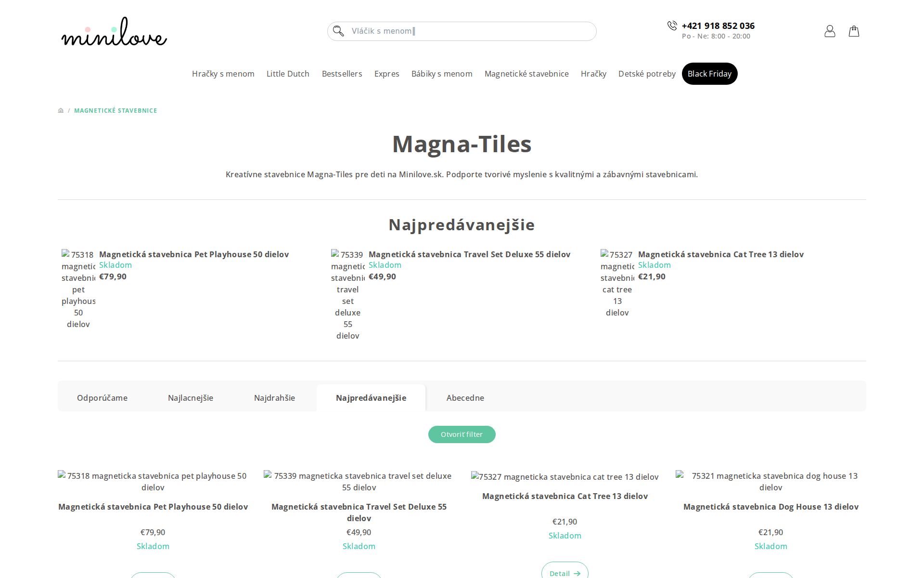The height and width of the screenshot is (578, 924).
Task: Open the Black Friday page
Action: [709, 74]
